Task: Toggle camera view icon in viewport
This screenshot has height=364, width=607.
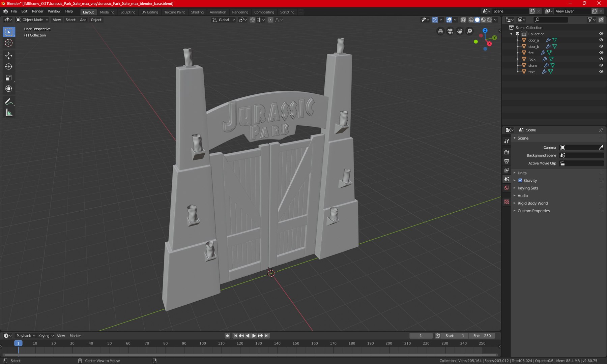Action: (450, 31)
